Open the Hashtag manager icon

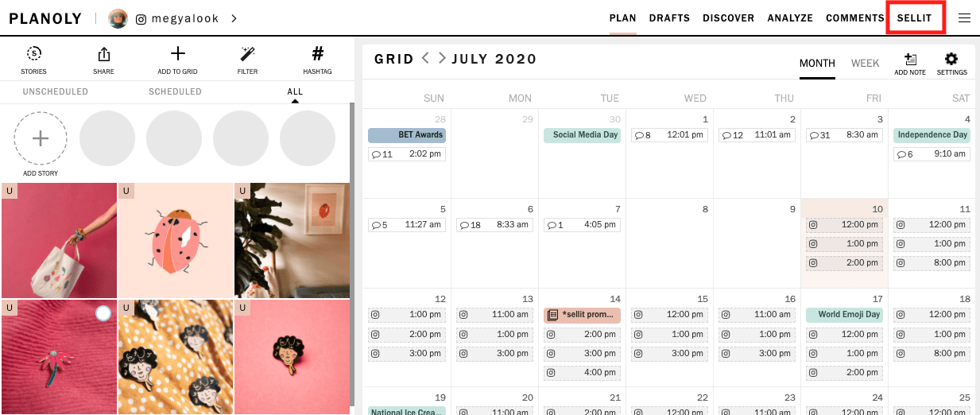click(x=317, y=54)
